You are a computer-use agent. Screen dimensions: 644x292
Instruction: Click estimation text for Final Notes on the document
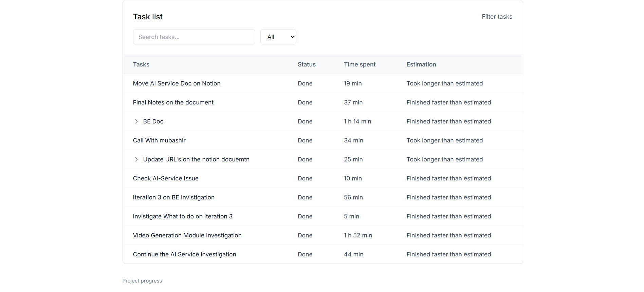tap(448, 102)
